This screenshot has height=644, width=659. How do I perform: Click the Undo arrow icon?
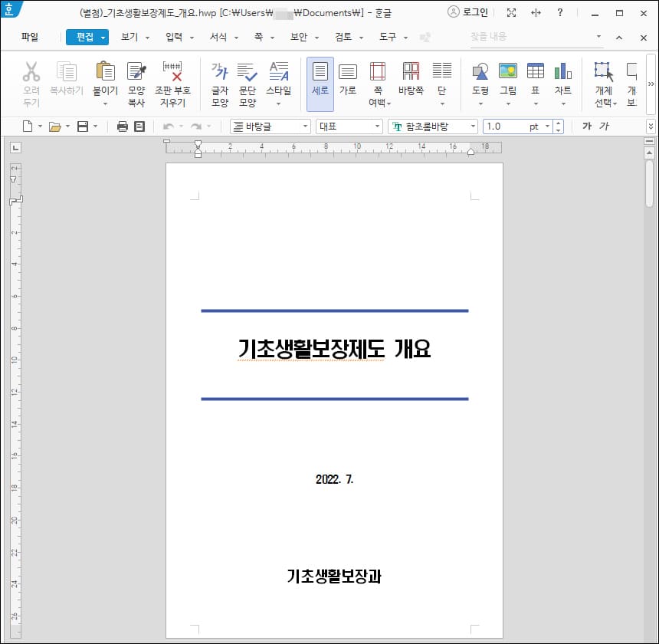168,126
